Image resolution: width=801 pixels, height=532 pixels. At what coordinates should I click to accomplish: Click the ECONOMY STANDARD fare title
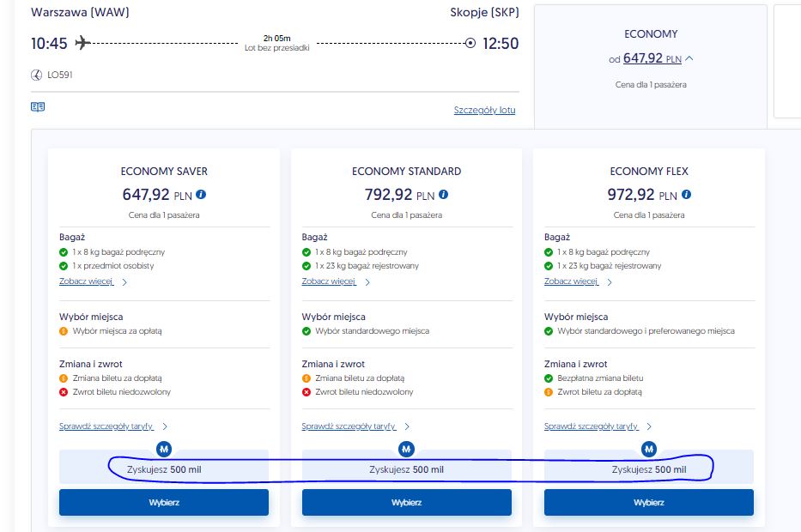[407, 172]
